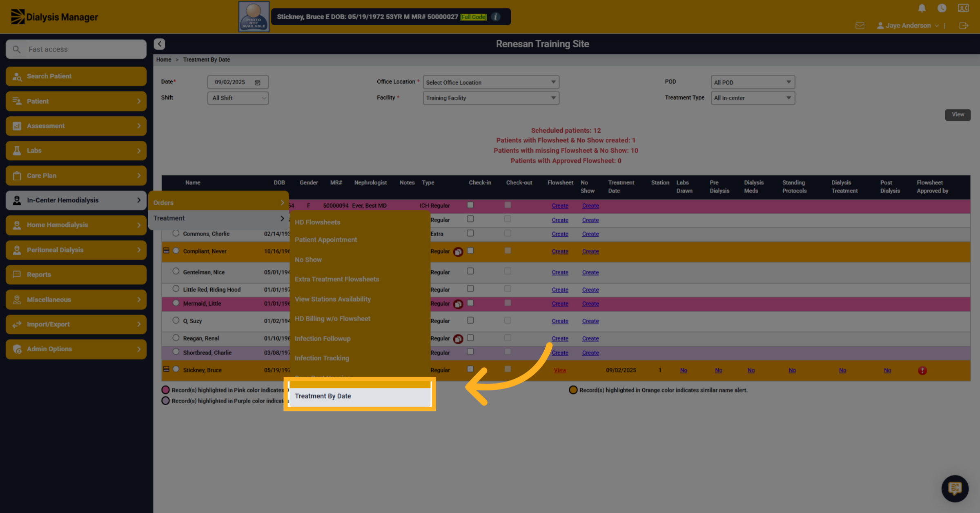
Task: Open the mail envelope icon
Action: pyautogui.click(x=860, y=26)
